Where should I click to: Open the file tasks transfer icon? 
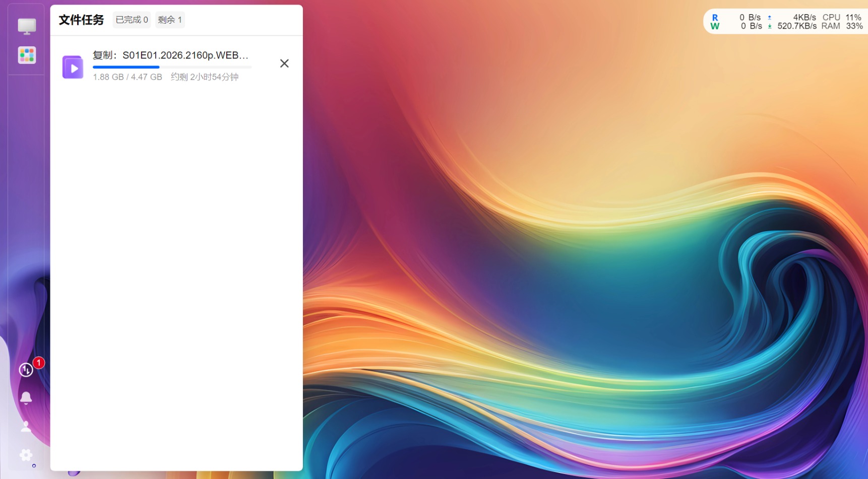pyautogui.click(x=26, y=370)
